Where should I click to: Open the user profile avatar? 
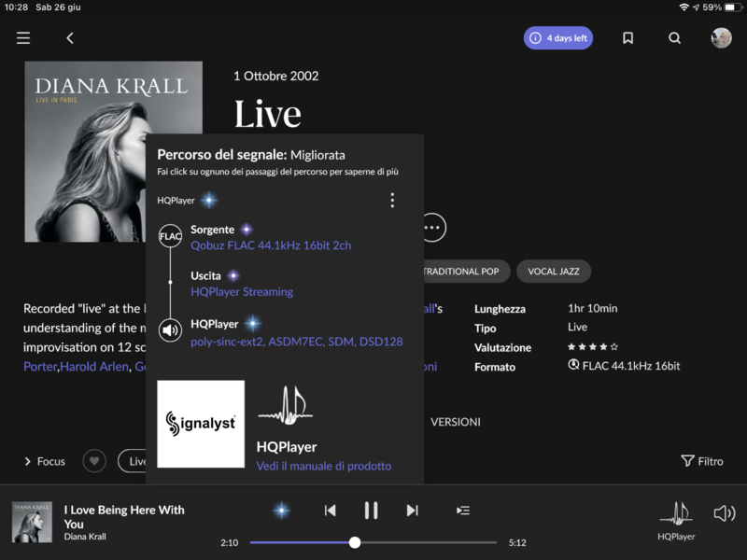(x=721, y=38)
